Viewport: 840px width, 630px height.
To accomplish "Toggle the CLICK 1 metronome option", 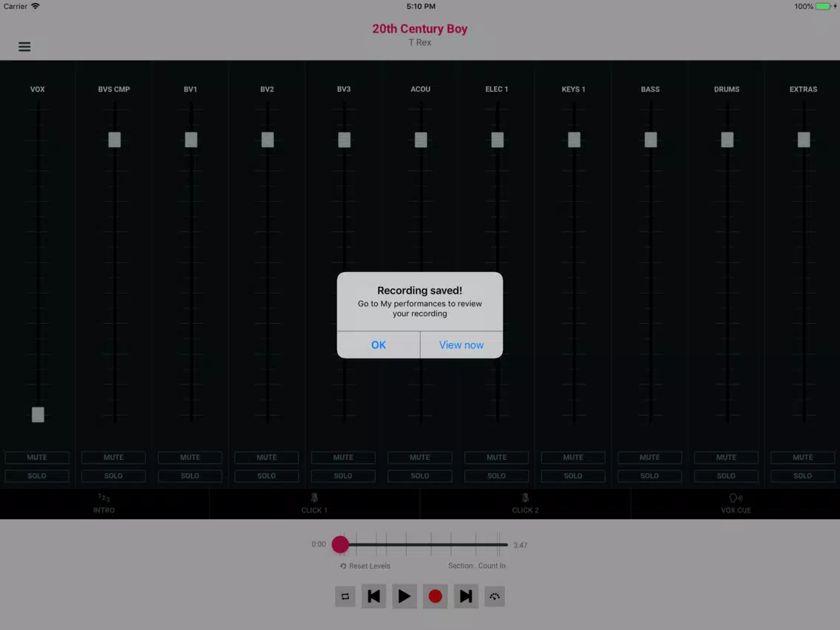I will [314, 504].
